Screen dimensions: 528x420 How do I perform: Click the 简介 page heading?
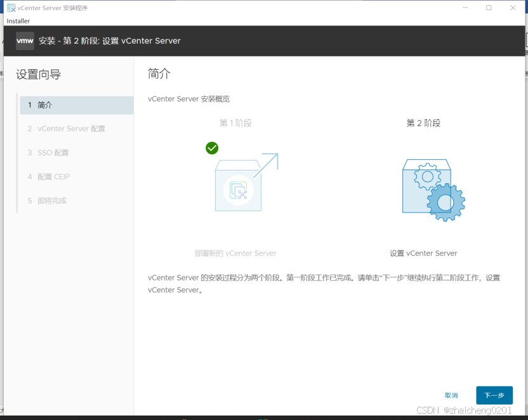click(159, 74)
